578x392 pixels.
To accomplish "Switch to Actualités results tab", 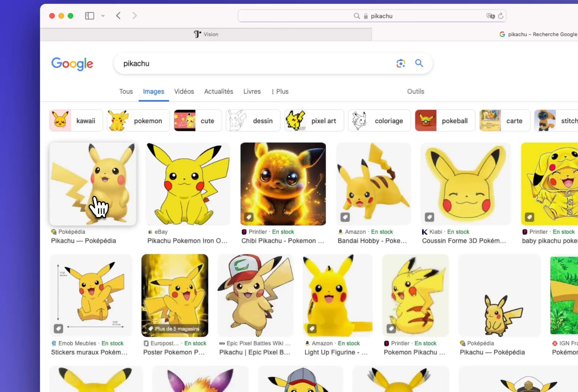I will click(219, 91).
